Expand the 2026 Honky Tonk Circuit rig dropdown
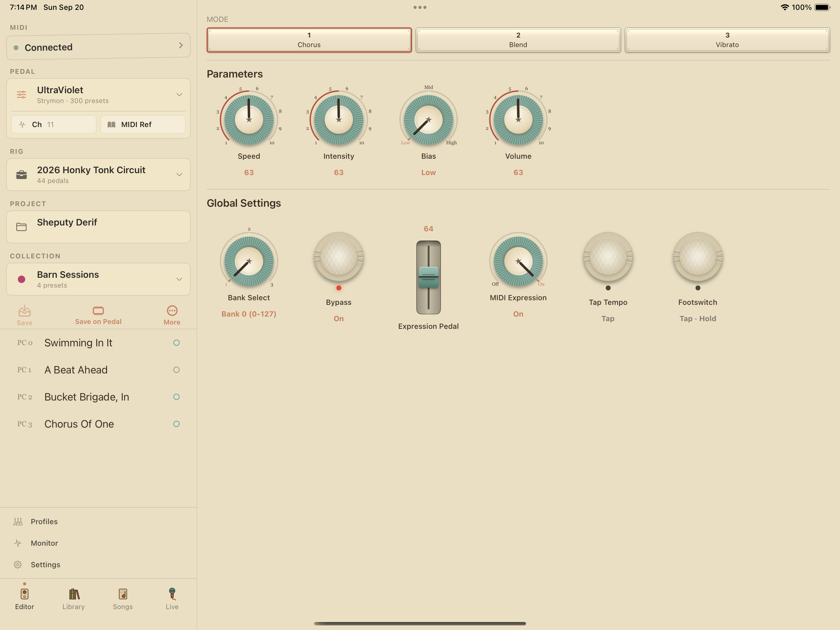This screenshot has height=630, width=840. coord(179,175)
